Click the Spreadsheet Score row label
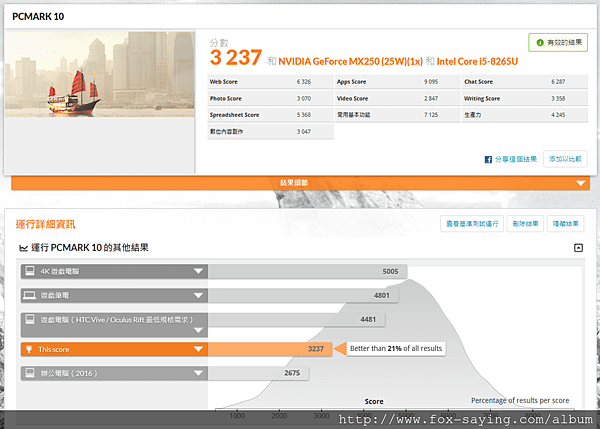Screen dimensions: 600x429 click(x=234, y=115)
